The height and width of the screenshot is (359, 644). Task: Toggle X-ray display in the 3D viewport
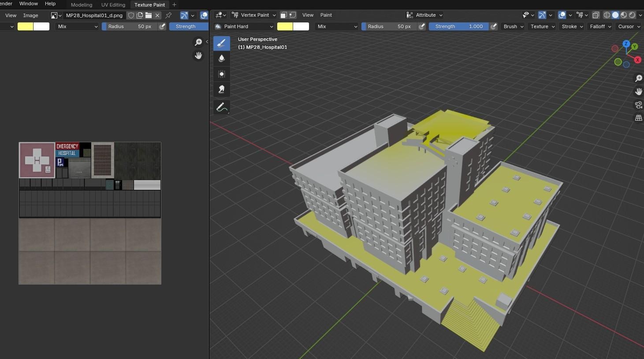(x=596, y=15)
